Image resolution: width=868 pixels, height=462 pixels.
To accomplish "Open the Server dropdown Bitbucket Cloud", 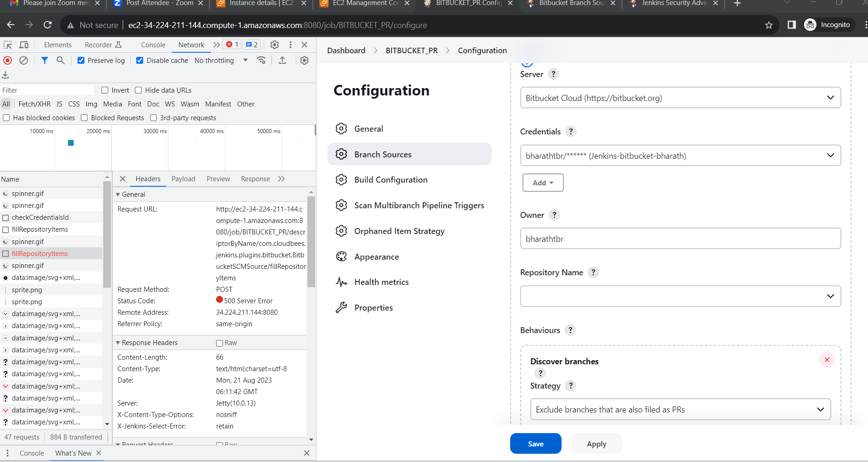I will point(680,98).
